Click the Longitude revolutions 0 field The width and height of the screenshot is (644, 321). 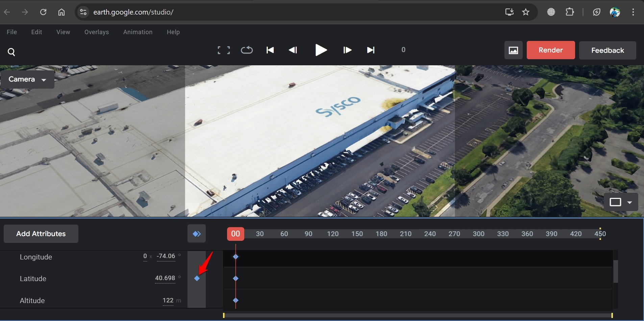click(145, 256)
